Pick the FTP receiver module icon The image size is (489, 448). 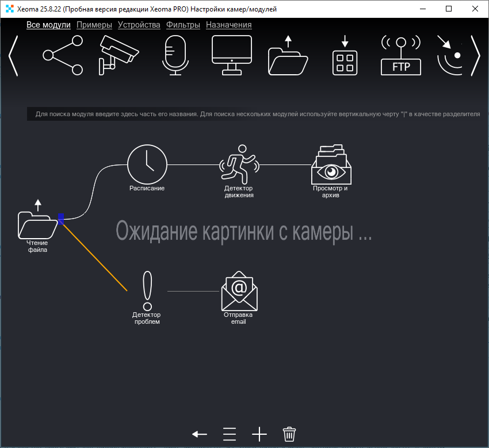pyautogui.click(x=401, y=55)
